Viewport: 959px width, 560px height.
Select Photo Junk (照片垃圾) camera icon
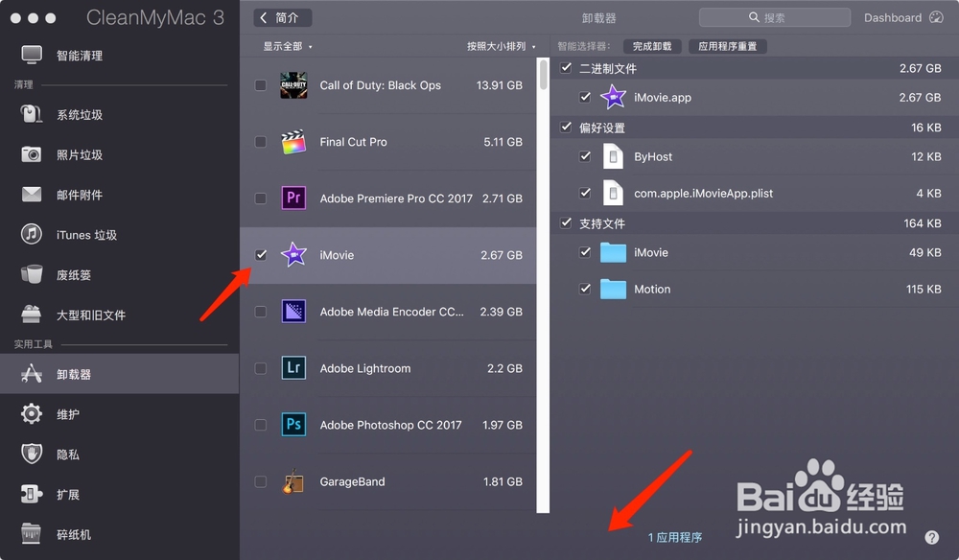(32, 154)
